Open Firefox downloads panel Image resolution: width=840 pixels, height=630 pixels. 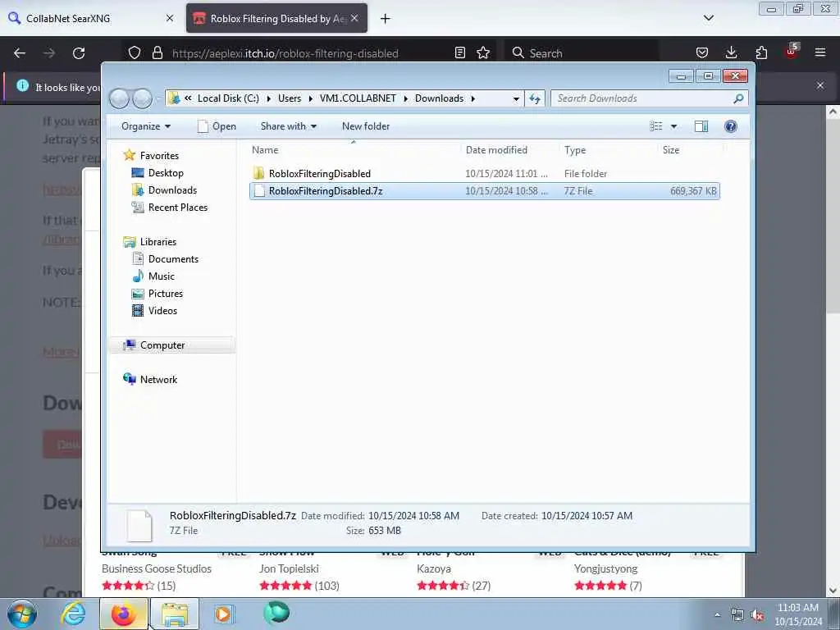click(x=731, y=53)
